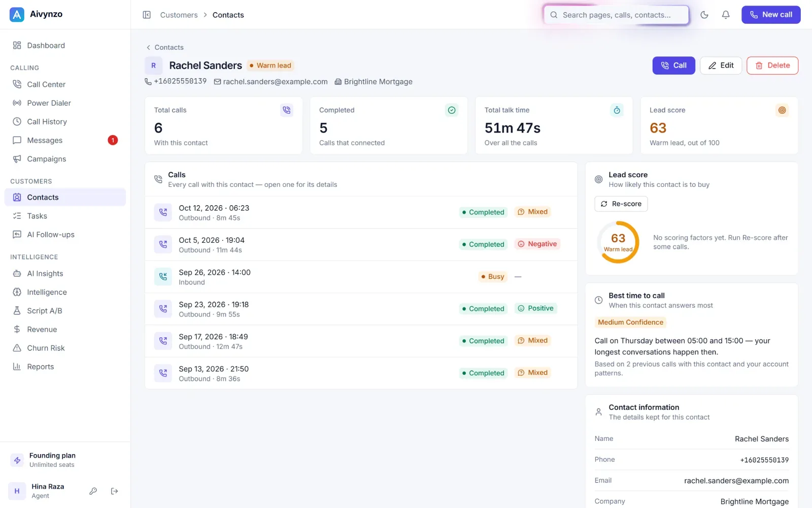The width and height of the screenshot is (812, 508).
Task: Open Campaigns
Action: (65, 159)
